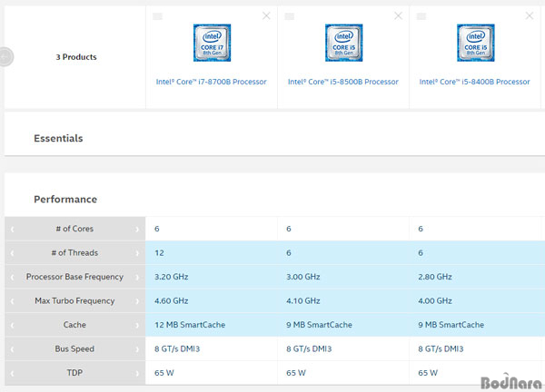Select the Max Turbo Frequency label

74,300
